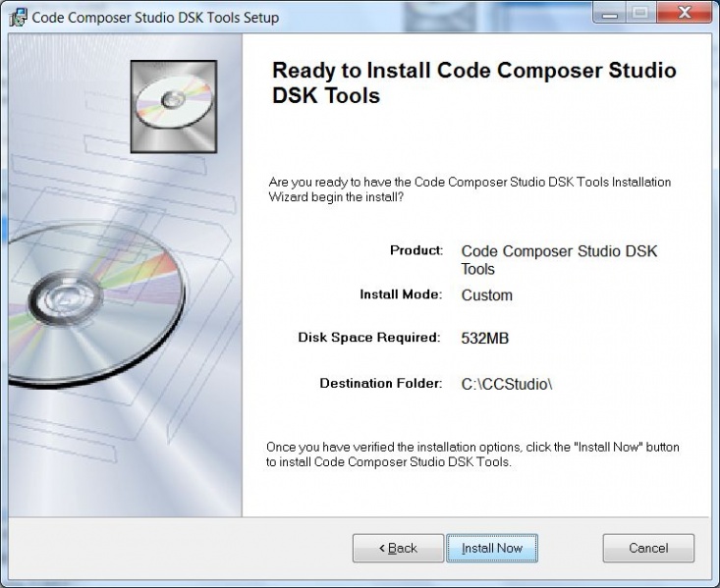This screenshot has width=720, height=588.
Task: Click the 'Are you ready to have' question text
Action: click(470, 189)
